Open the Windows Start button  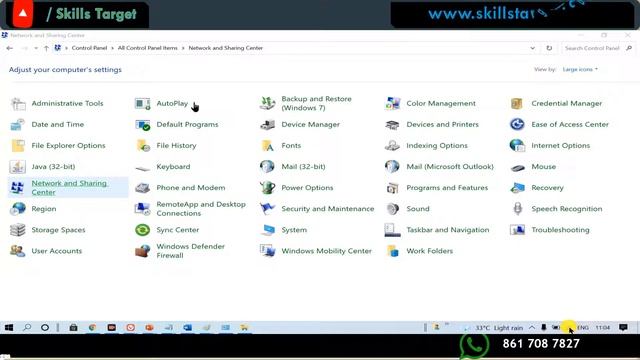tap(9, 327)
